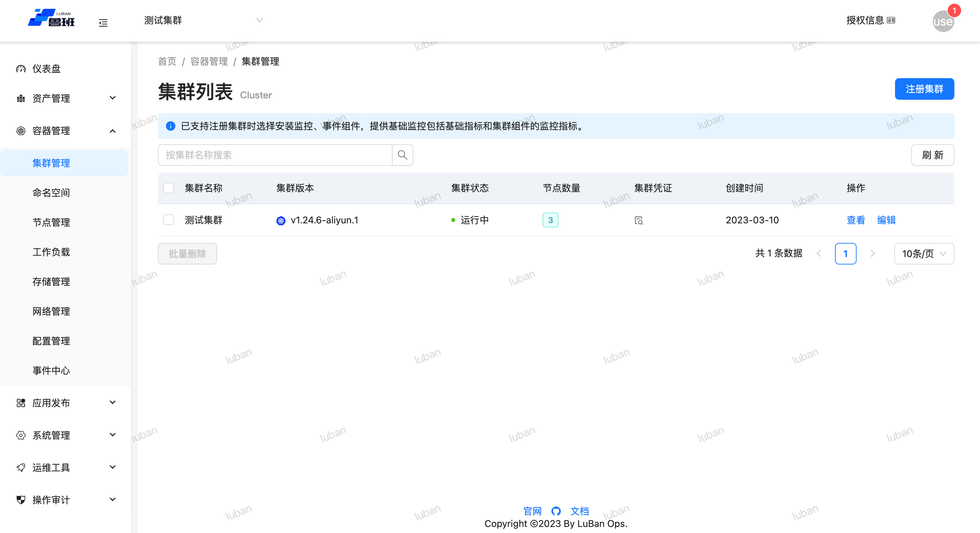Click the user avatar with notification badge
980x533 pixels.
tap(943, 21)
